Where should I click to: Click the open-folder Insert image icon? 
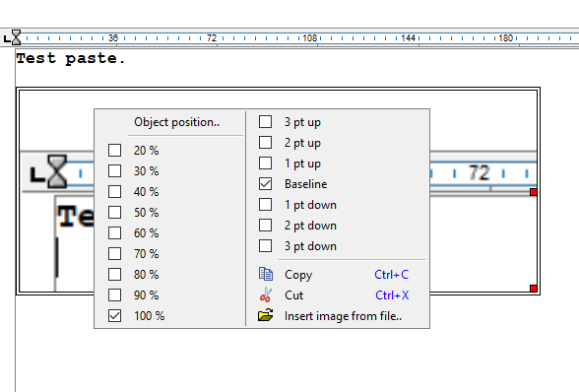pyautogui.click(x=266, y=315)
